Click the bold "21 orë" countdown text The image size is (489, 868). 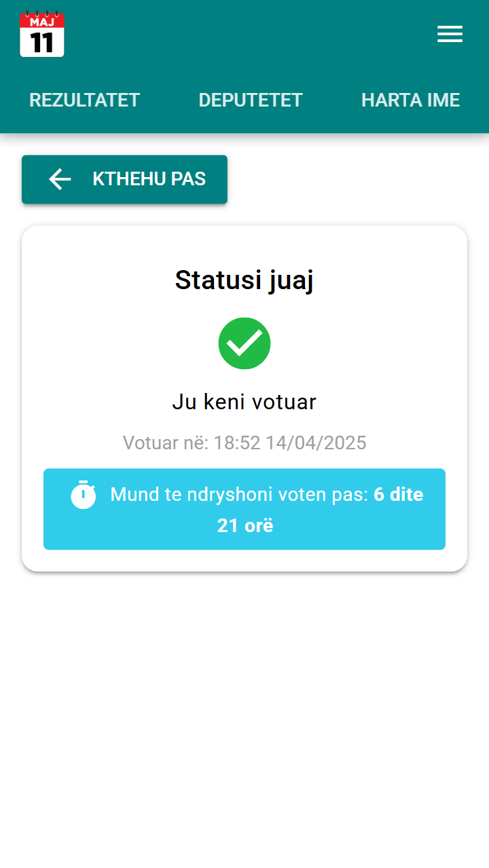click(245, 525)
